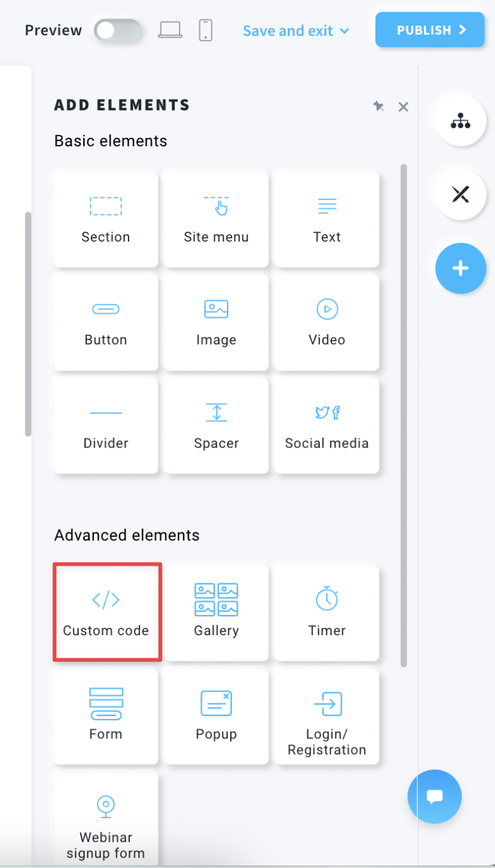Insert a Gallery element

pyautogui.click(x=216, y=612)
